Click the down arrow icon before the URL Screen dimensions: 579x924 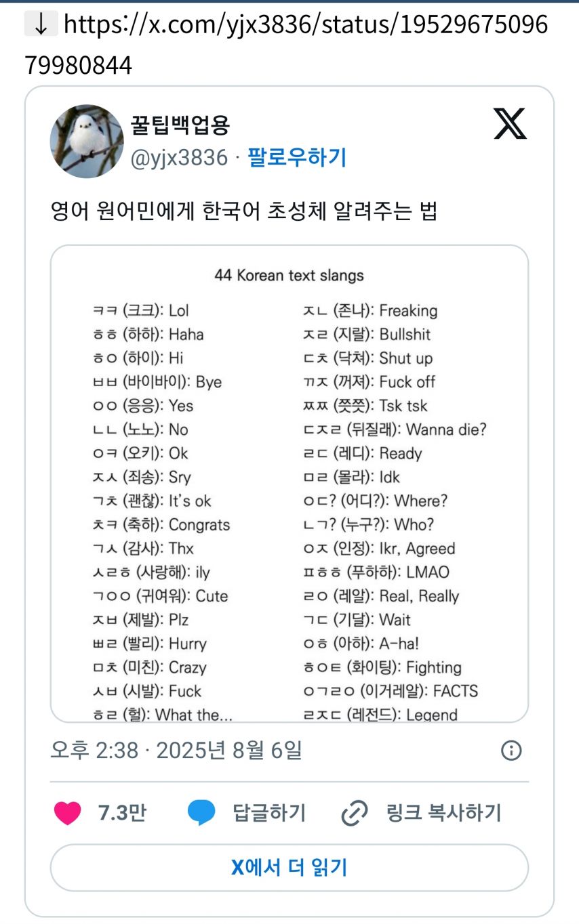point(41,24)
